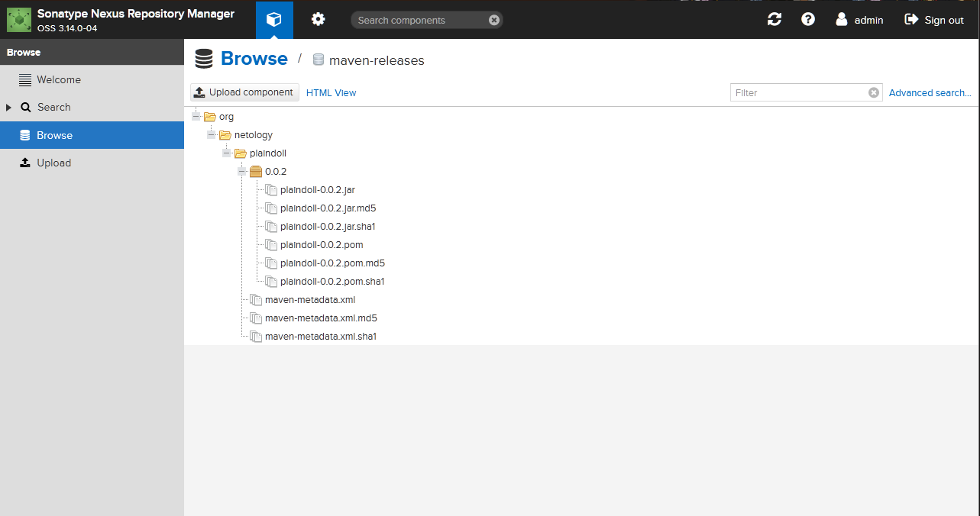Click the Sonatype Nexus green logo

[19, 19]
